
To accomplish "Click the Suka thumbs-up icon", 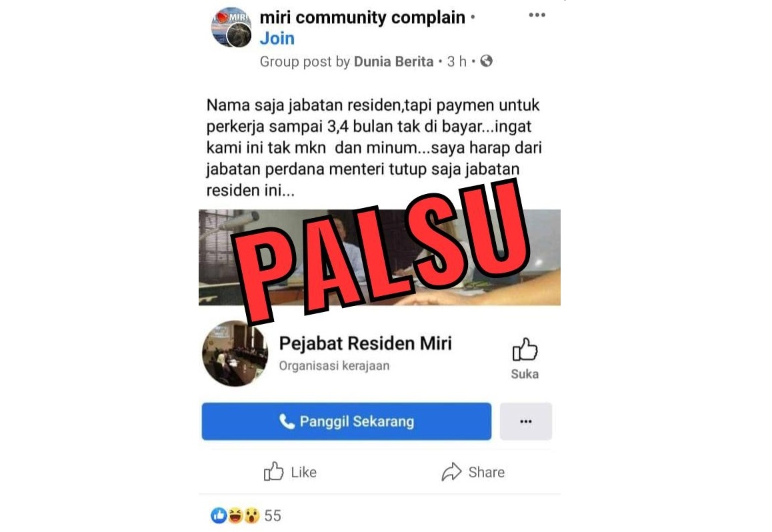I will point(525,350).
